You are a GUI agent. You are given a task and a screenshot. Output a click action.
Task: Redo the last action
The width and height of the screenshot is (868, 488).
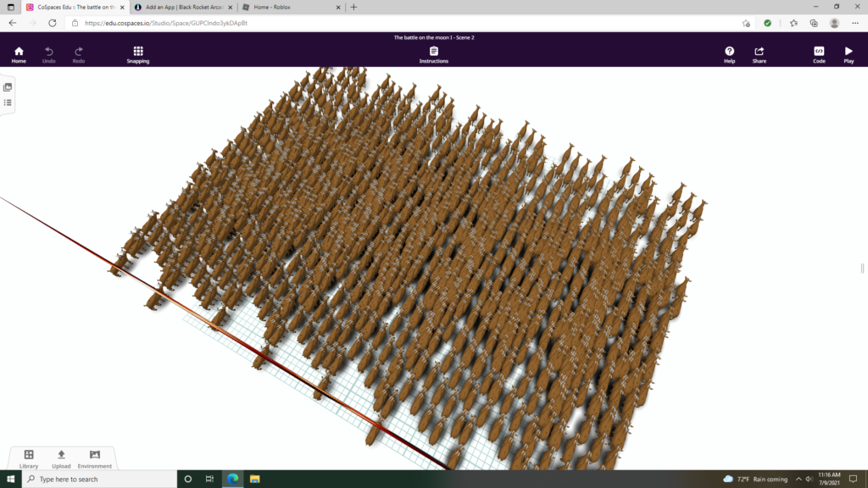click(79, 55)
